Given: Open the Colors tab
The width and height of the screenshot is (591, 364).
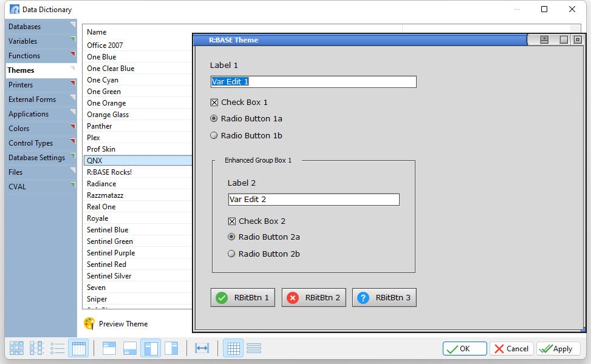Looking at the screenshot, I should pos(41,129).
